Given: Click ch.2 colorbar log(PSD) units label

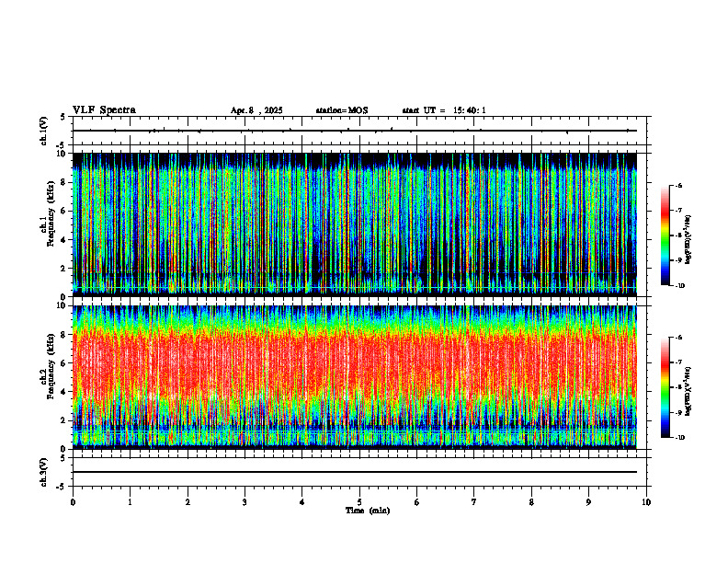Looking at the screenshot, I should pyautogui.click(x=688, y=392).
